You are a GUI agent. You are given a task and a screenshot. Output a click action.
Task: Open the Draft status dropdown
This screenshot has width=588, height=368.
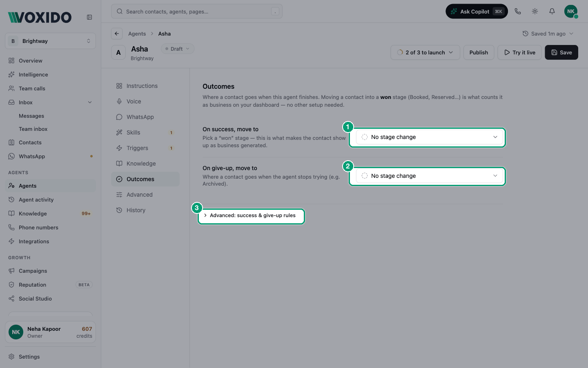point(178,49)
